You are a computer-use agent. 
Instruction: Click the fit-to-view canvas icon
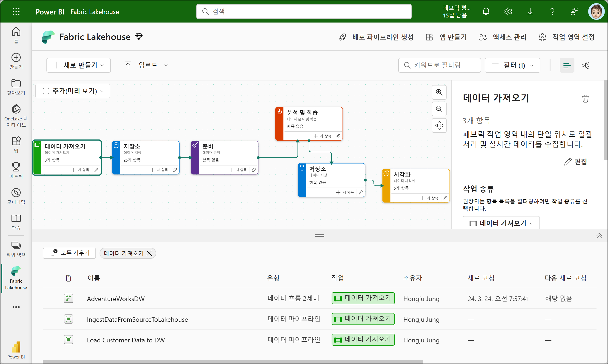(x=439, y=126)
